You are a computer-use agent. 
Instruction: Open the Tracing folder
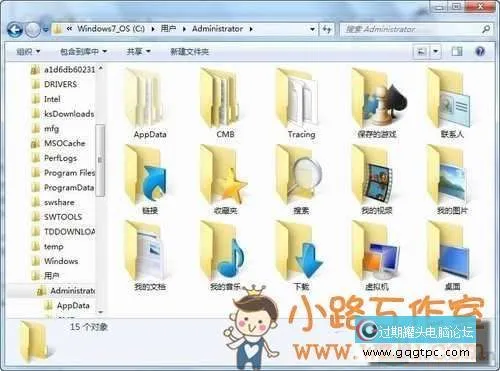298,98
